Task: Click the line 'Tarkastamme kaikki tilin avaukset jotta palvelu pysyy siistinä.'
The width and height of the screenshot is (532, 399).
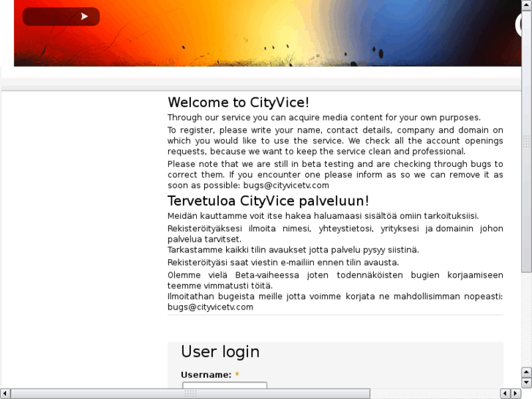Action: 293,250
